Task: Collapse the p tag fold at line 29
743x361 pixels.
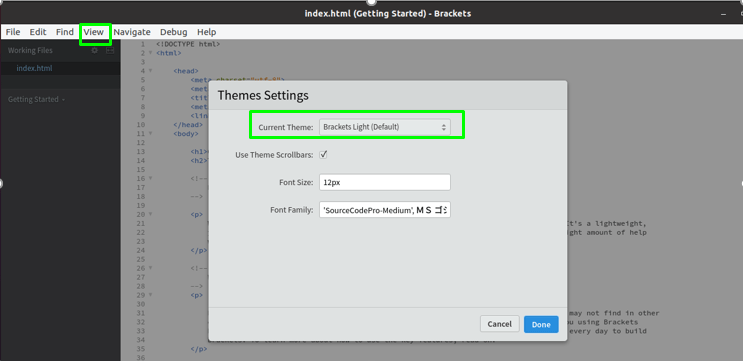Action: coord(150,295)
